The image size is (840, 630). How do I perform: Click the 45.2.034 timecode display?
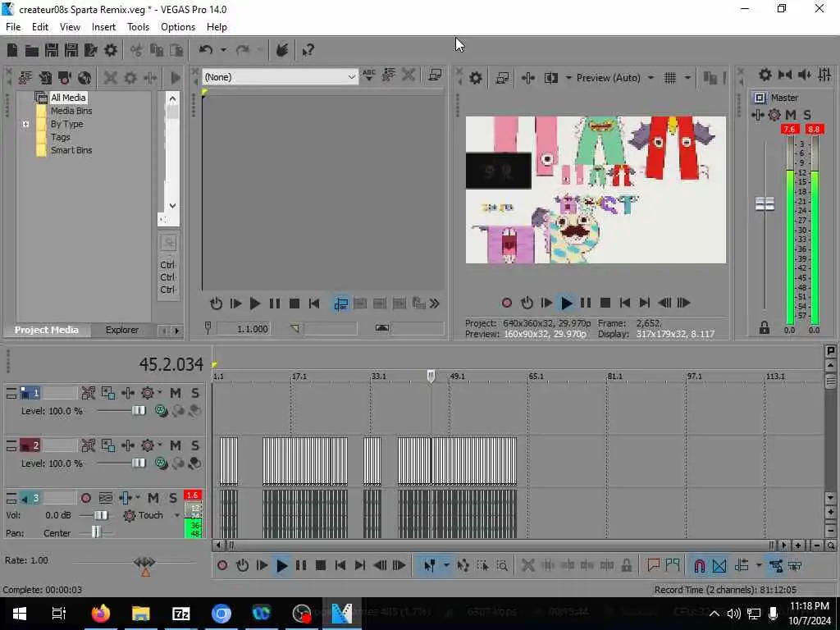tap(171, 365)
